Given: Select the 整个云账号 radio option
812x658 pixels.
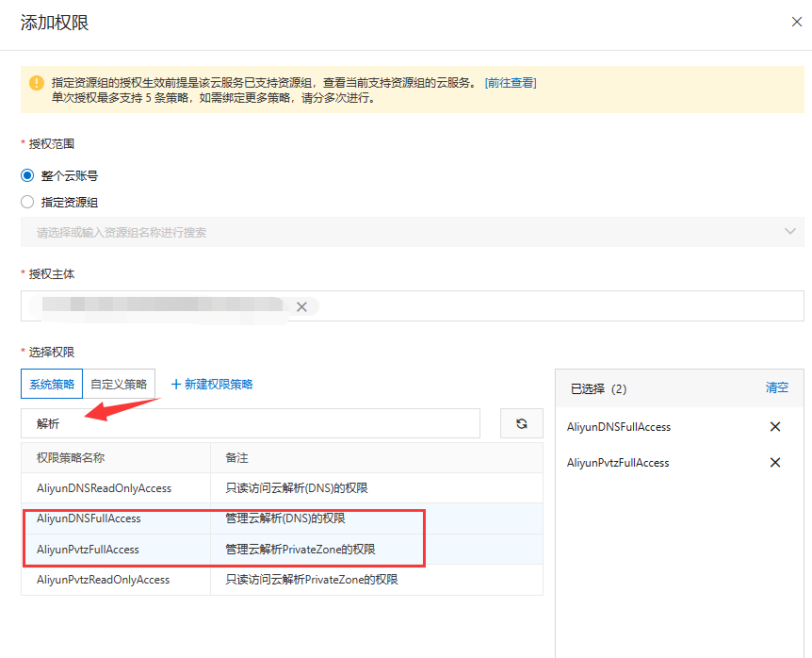Looking at the screenshot, I should [27, 175].
